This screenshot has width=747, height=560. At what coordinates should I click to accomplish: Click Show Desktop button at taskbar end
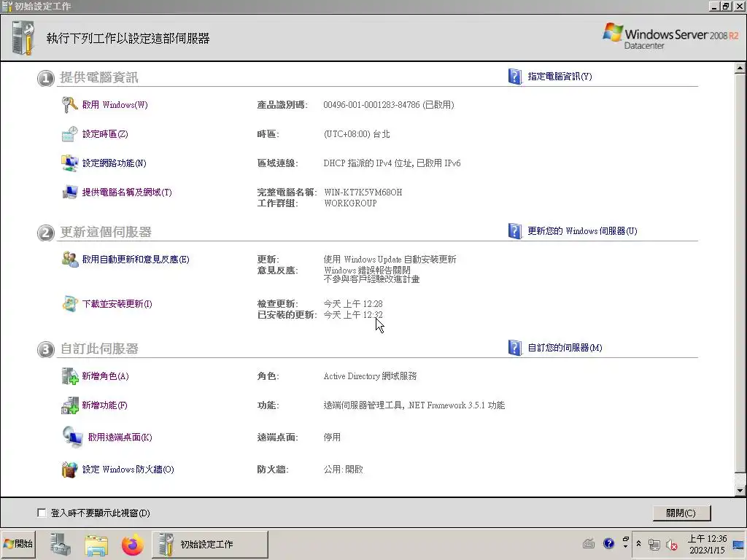tap(738, 545)
